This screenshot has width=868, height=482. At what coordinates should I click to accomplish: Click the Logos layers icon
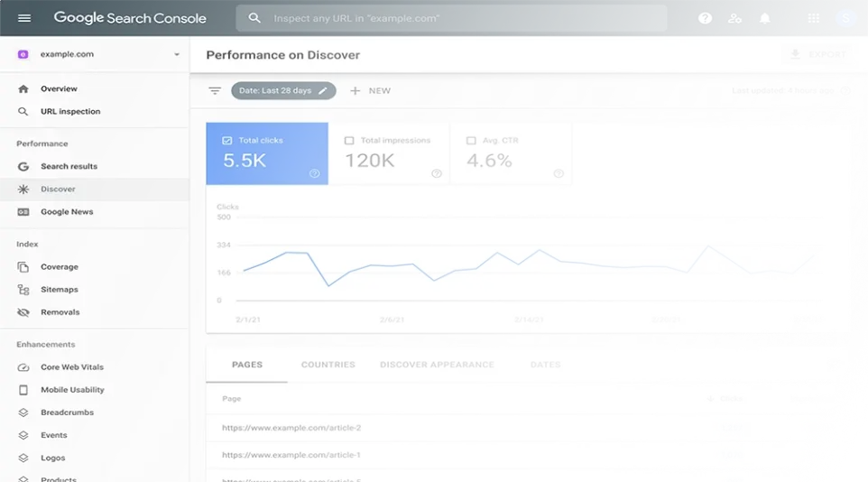click(x=23, y=459)
